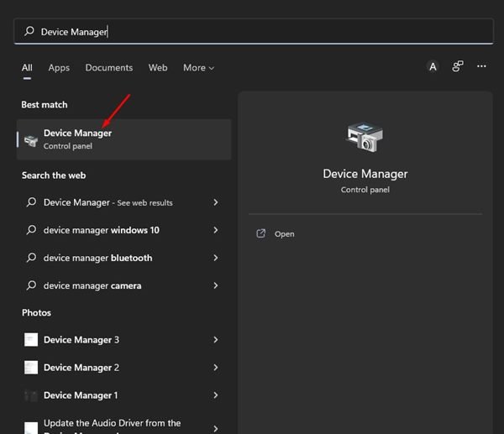Expand the 'device manager bluetooth' suggestion arrow

pyautogui.click(x=216, y=258)
